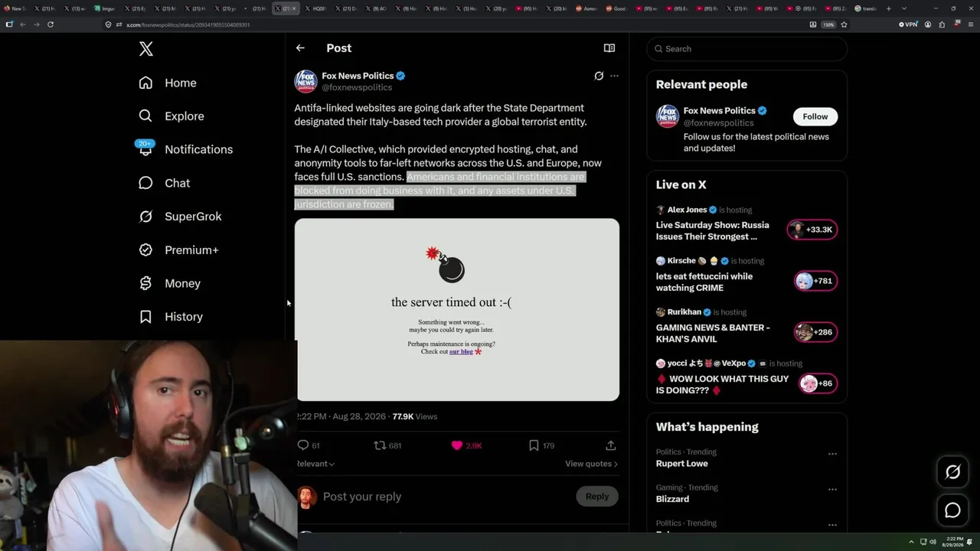Click the Search box
980x551 pixels.
(747, 49)
